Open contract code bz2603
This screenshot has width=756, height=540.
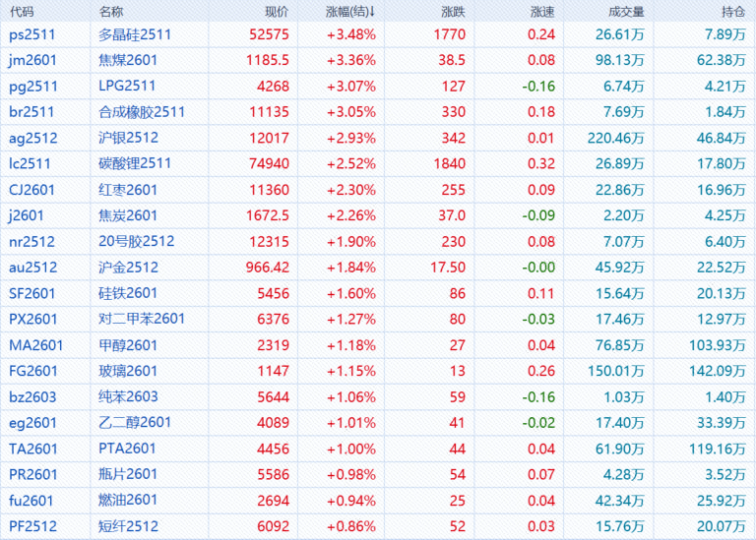[32, 397]
